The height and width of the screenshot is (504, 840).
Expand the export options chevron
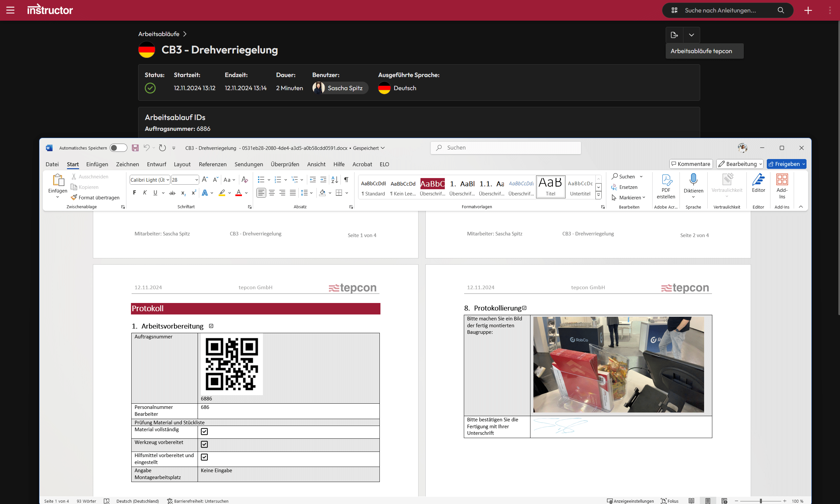(691, 35)
